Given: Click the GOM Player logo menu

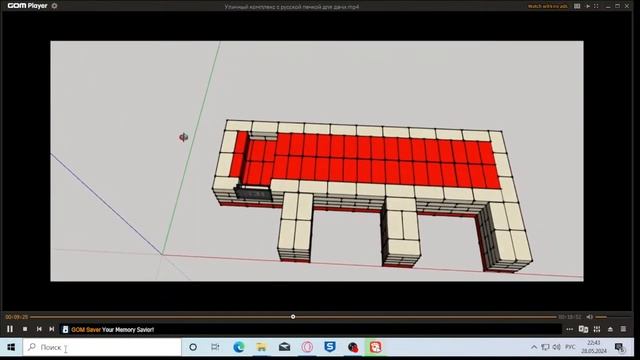Looking at the screenshot, I should coord(27,6).
